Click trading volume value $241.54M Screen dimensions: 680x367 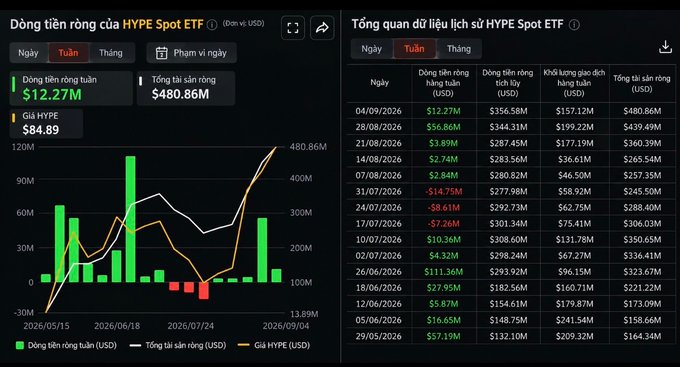point(574,320)
